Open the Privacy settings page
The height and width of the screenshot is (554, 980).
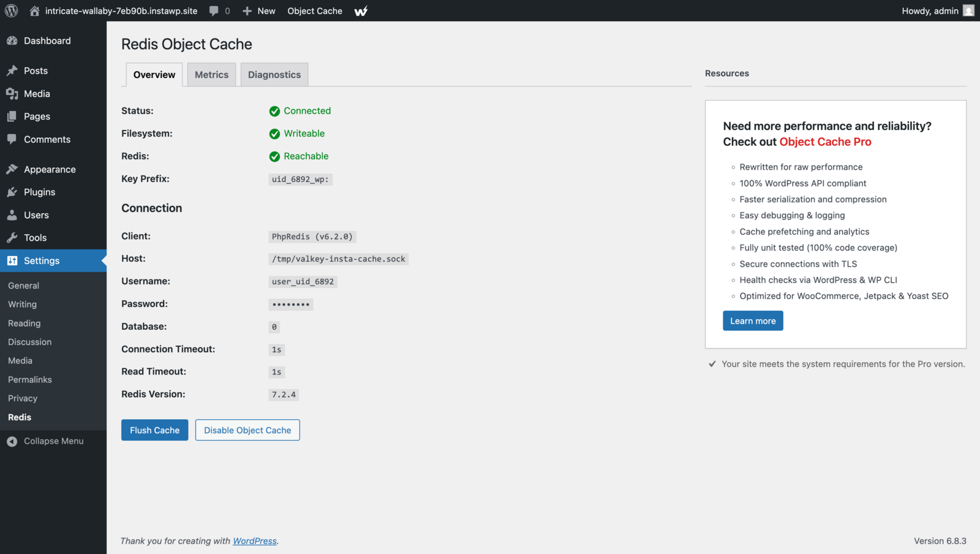(23, 398)
